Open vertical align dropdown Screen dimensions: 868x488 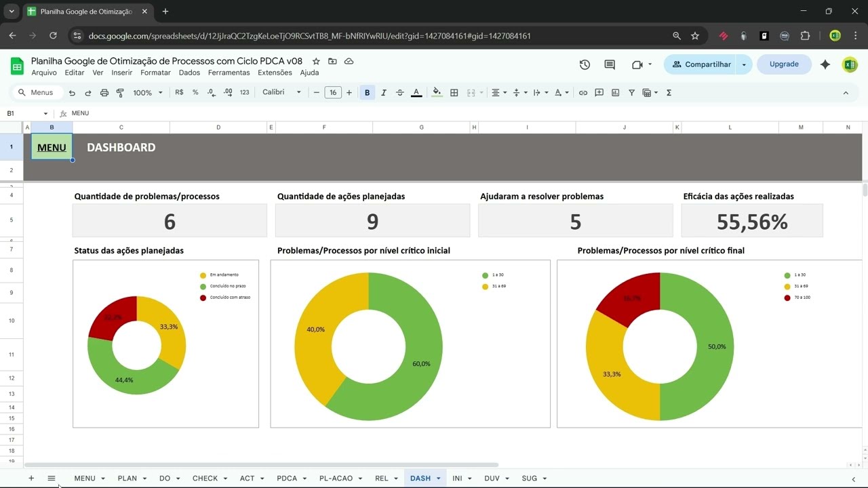click(x=520, y=93)
